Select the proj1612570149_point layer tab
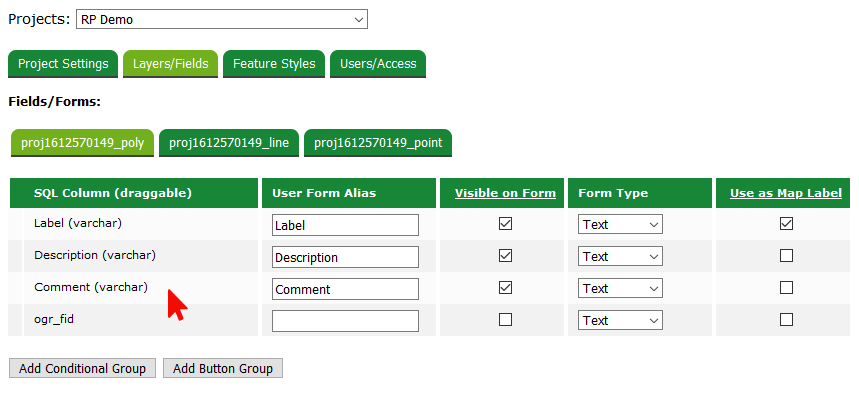Image resolution: width=859 pixels, height=417 pixels. pos(378,143)
